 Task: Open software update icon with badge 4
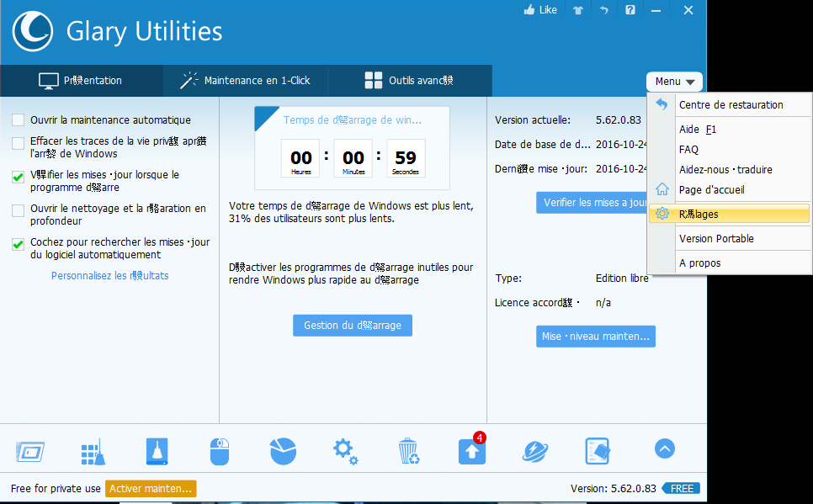pos(472,449)
